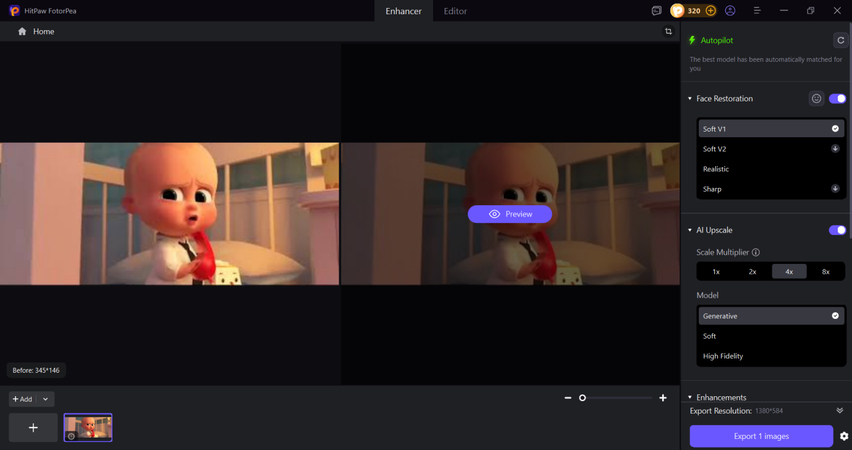This screenshot has width=852, height=450.
Task: Click the crop icon in the Home bar
Action: click(x=668, y=32)
